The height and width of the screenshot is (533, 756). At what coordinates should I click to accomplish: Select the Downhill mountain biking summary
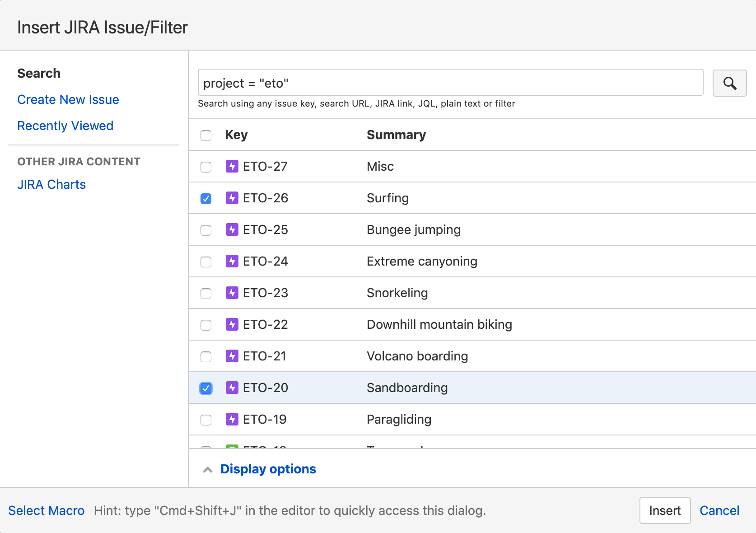click(439, 324)
